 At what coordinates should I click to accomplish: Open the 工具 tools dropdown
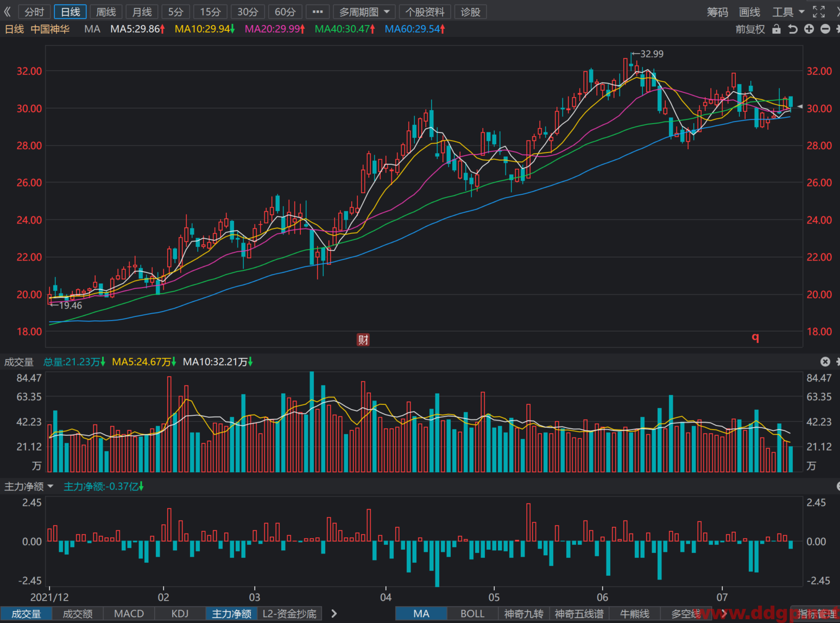788,12
